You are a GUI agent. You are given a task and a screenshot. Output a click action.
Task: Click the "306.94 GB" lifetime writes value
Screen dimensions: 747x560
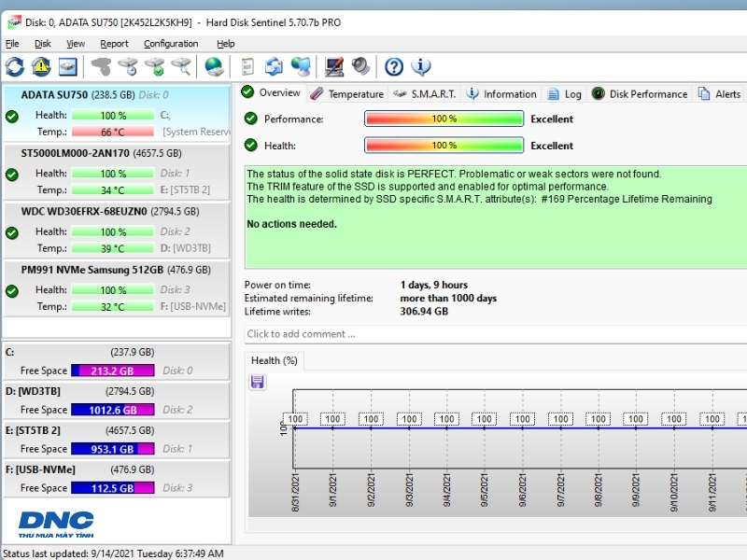tap(424, 312)
